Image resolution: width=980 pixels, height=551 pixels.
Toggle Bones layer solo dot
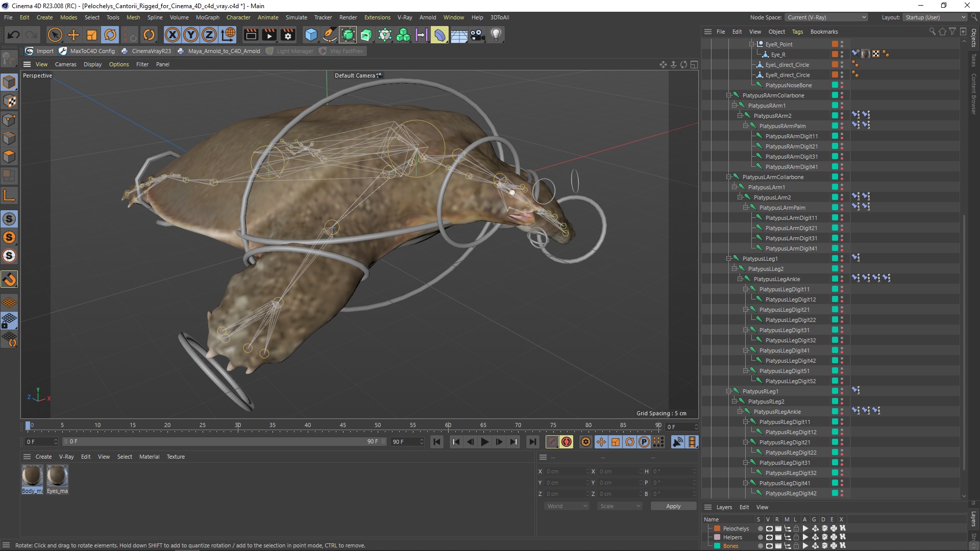(760, 546)
